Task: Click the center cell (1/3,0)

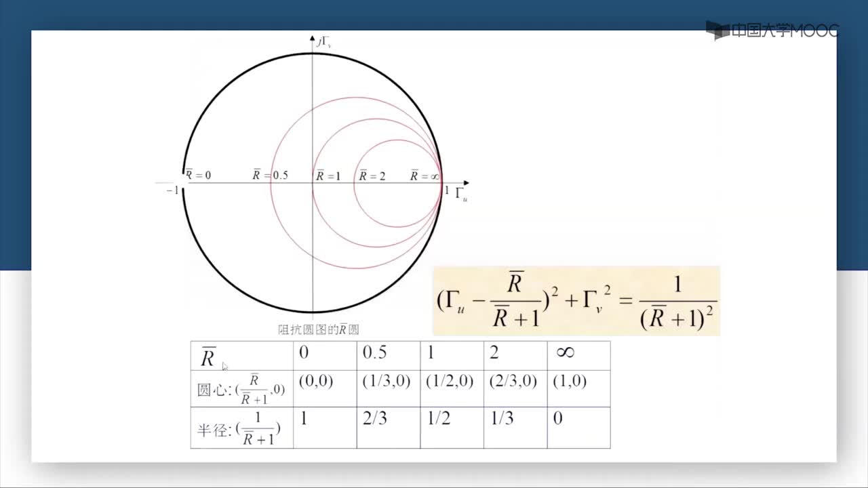Action: [x=389, y=388]
